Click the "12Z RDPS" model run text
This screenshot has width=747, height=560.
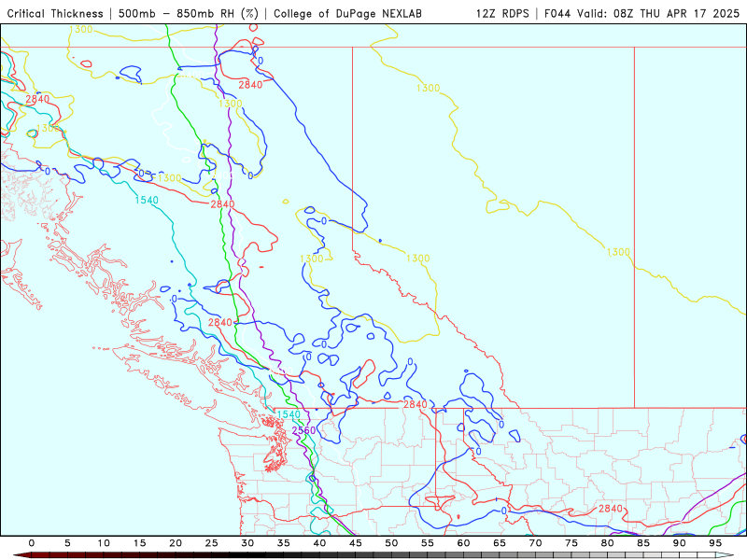pyautogui.click(x=502, y=13)
